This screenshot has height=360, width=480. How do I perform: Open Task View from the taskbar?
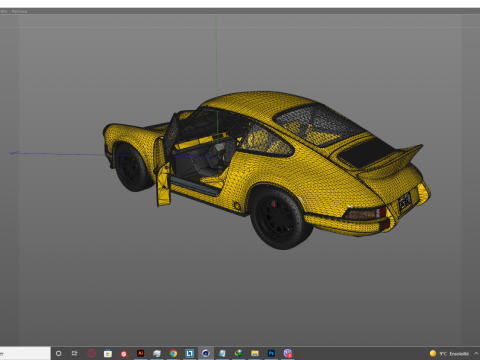pos(75,353)
